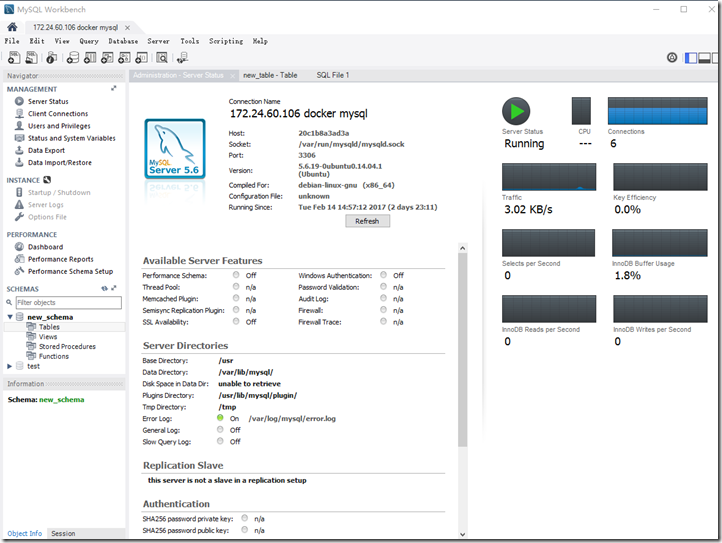Click the SSL Availability status indicator
Image resolution: width=722 pixels, height=543 pixels.
[236, 321]
